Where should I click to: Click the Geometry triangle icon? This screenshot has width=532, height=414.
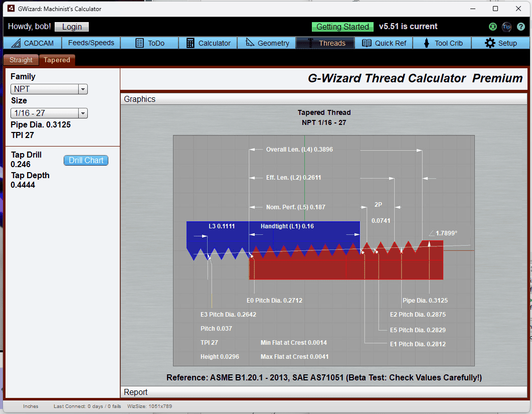[250, 43]
